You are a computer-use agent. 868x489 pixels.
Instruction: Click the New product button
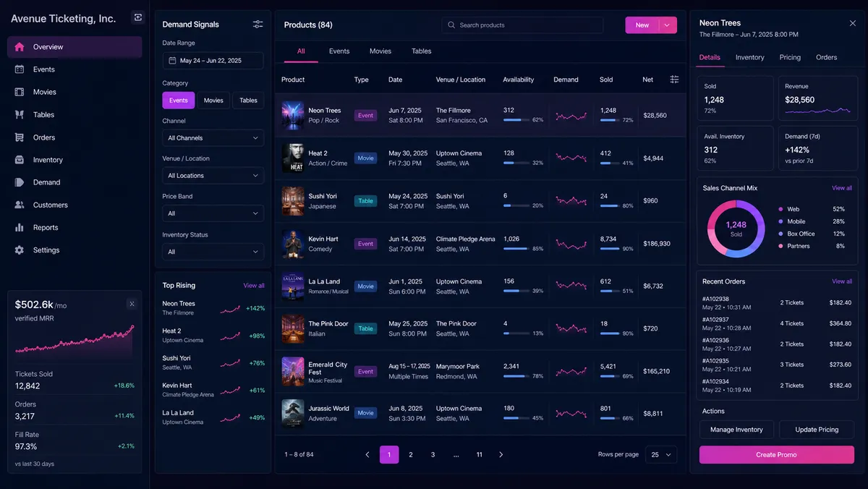click(x=642, y=25)
